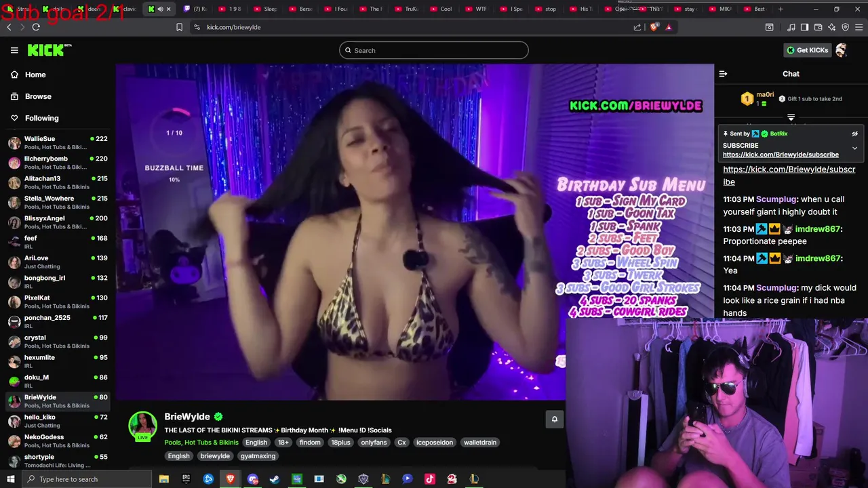Open the pinned kick.com/Briewylde/subscribe link
This screenshot has height=488, width=868.
coord(781,155)
